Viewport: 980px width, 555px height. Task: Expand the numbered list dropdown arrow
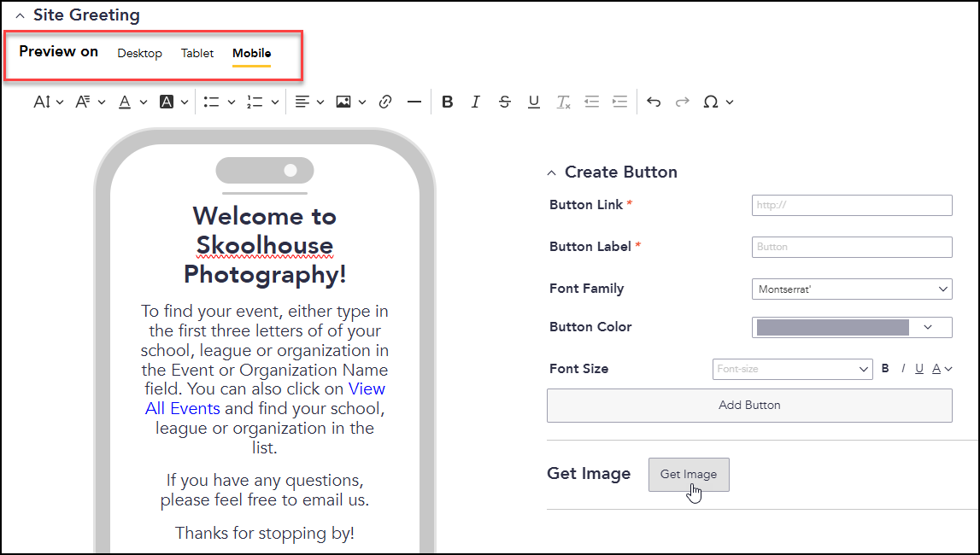pos(275,102)
